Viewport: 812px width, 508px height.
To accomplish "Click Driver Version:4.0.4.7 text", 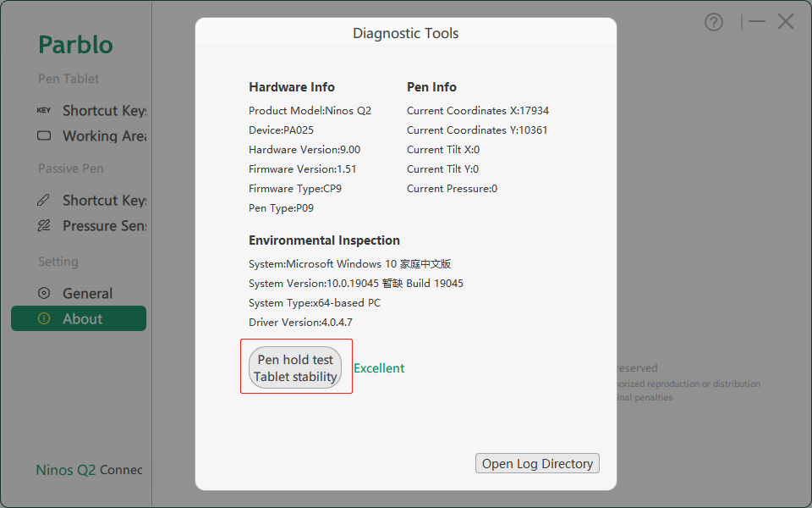I will click(x=300, y=323).
